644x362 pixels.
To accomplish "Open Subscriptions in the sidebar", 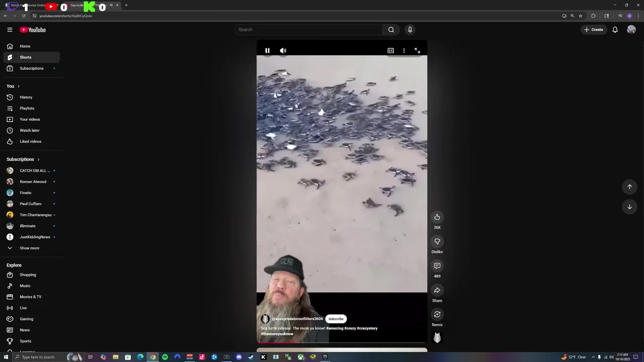I will pyautogui.click(x=32, y=68).
